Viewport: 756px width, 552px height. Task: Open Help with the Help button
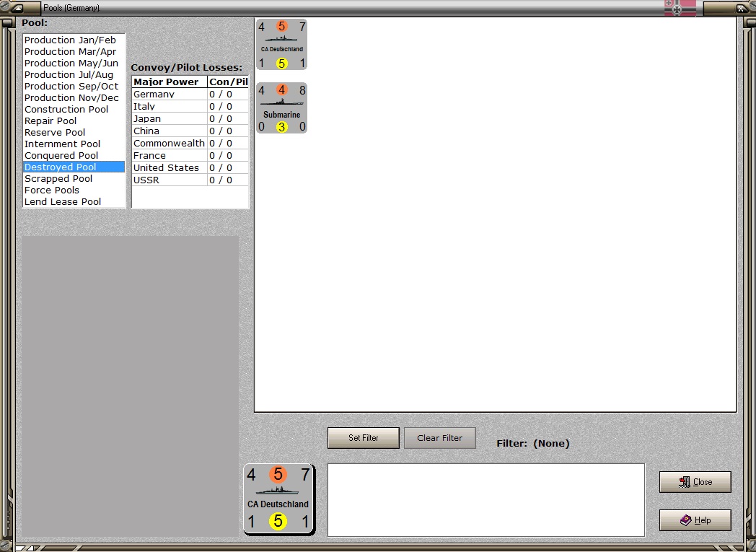click(x=695, y=520)
